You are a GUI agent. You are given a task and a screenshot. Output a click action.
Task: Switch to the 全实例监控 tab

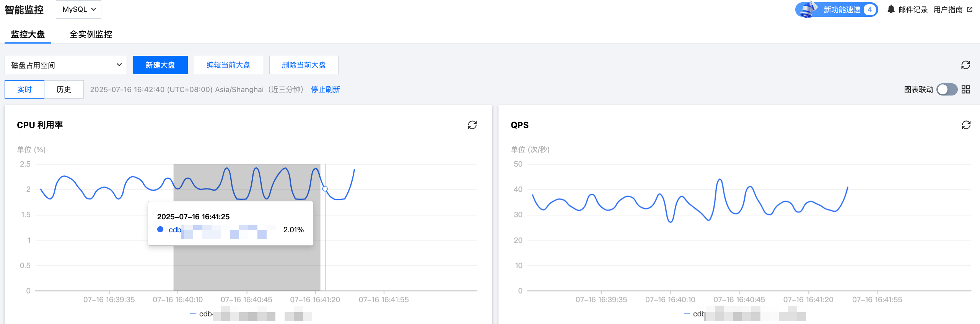click(91, 34)
